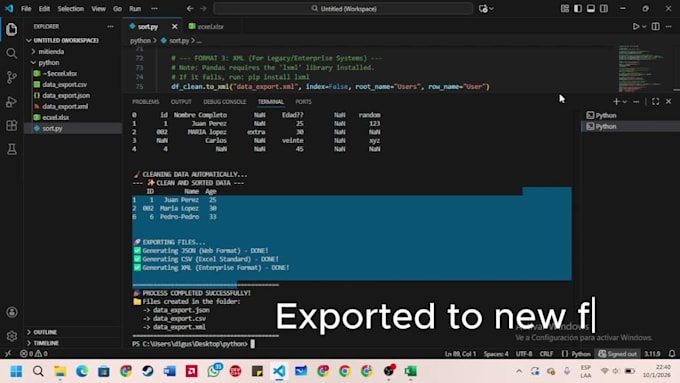Screen dimensions: 680x383
Task: Open the Copilot chat icon in title bar
Action: (x=483, y=9)
